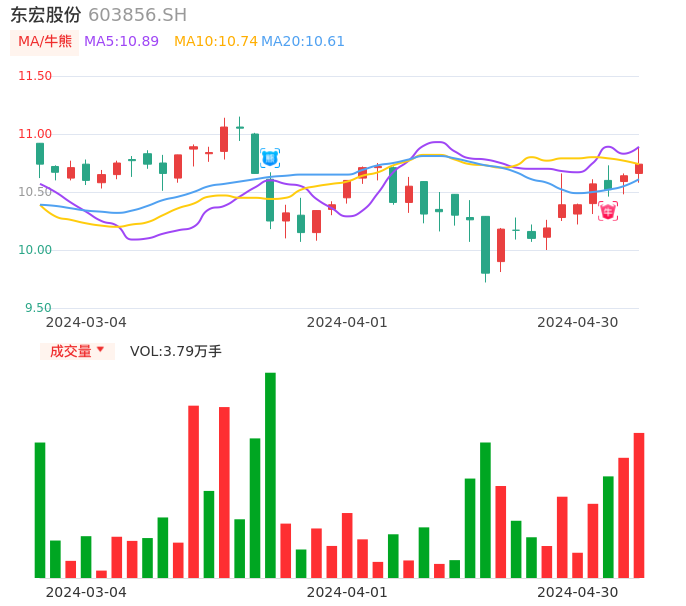The image size is (686, 606).
Task: Select the rightmost red volume bar
Action: [638, 505]
